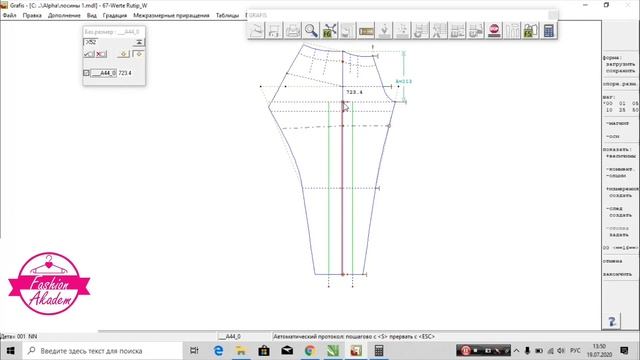Click the download-arrow icon in the Grafis toolbar
640x360 pixels.
384,31
